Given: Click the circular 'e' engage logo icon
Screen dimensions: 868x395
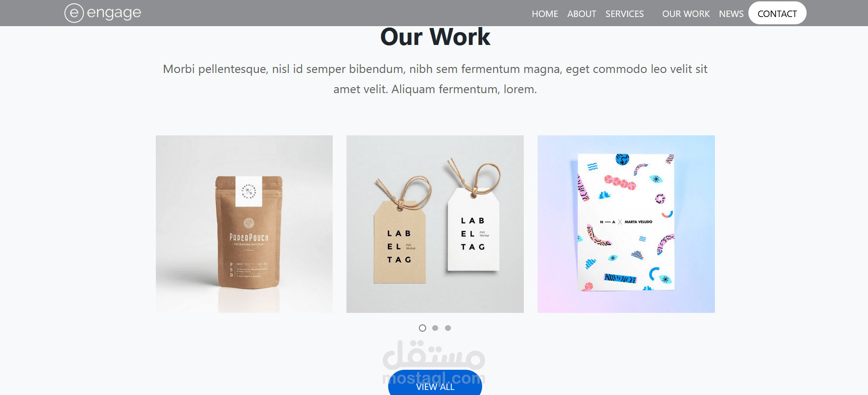Looking at the screenshot, I should tap(74, 13).
